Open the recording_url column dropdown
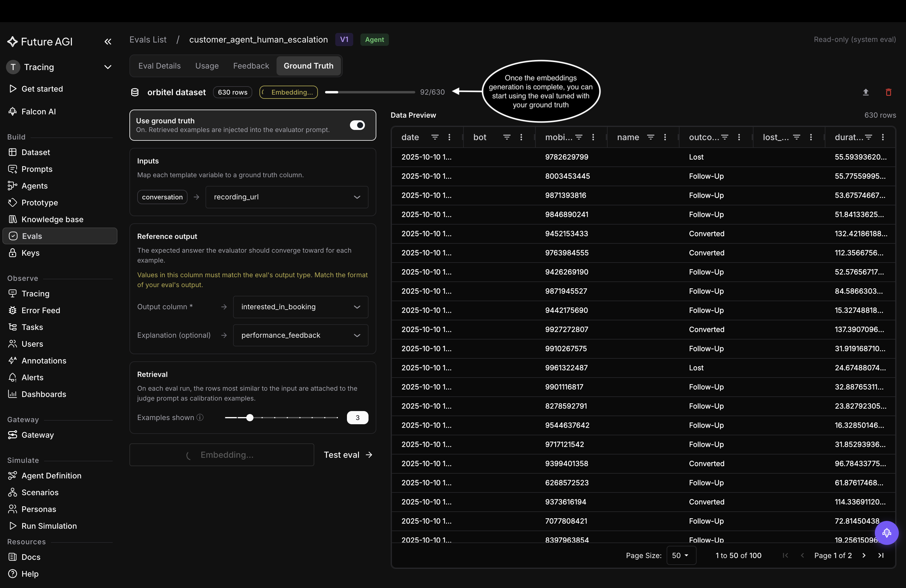This screenshot has width=906, height=588. point(287,197)
